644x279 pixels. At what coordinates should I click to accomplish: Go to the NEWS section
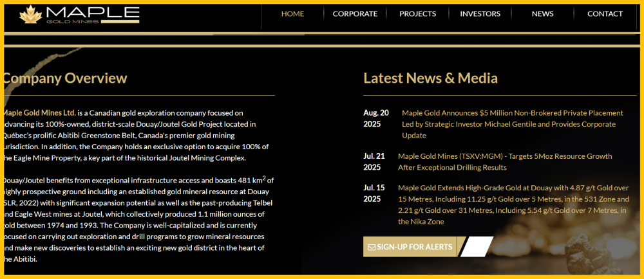542,14
